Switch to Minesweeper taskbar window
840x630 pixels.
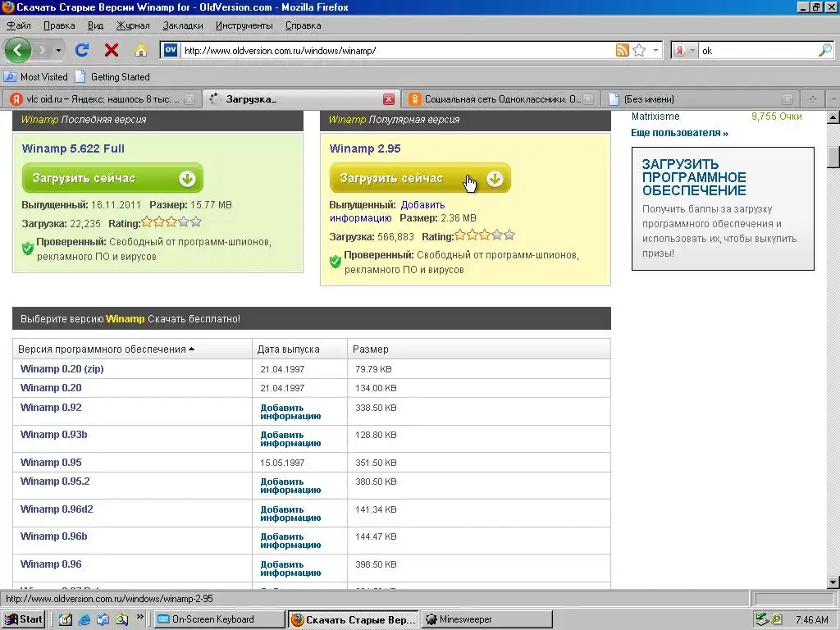point(486,619)
